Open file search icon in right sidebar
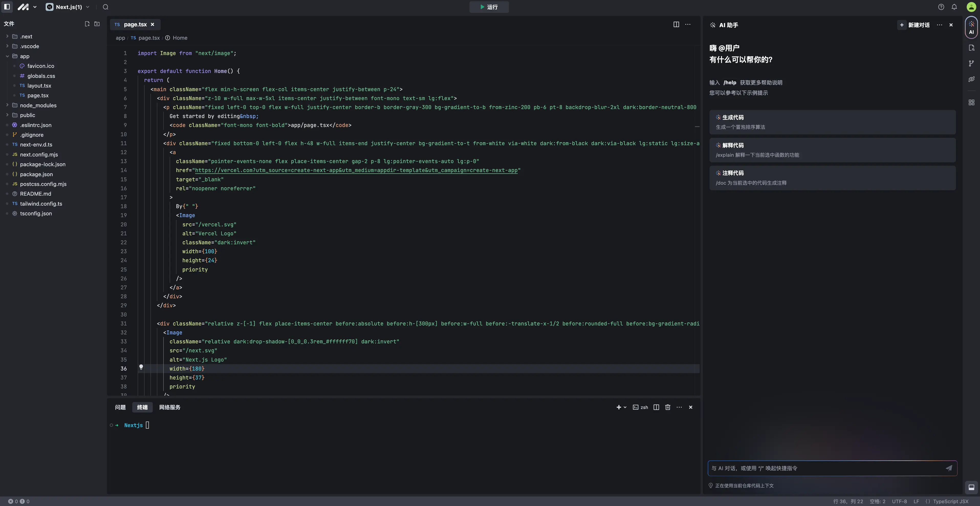980x506 pixels. 971,48
